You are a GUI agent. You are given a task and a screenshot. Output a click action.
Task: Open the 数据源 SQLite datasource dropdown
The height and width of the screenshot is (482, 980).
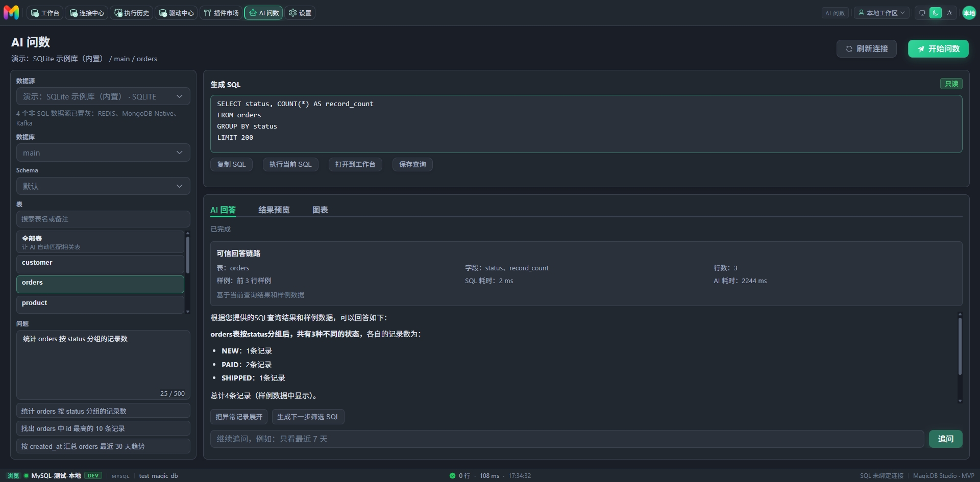[103, 96]
